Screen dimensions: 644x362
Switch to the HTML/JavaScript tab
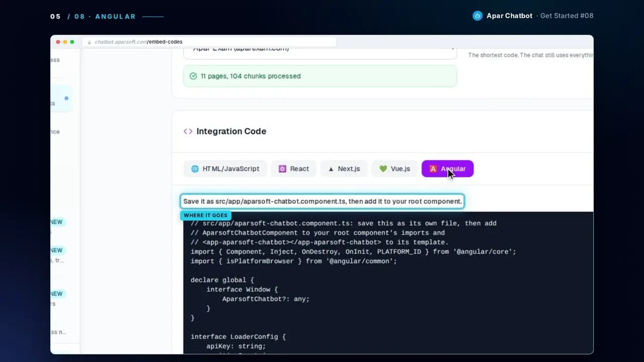pos(225,169)
